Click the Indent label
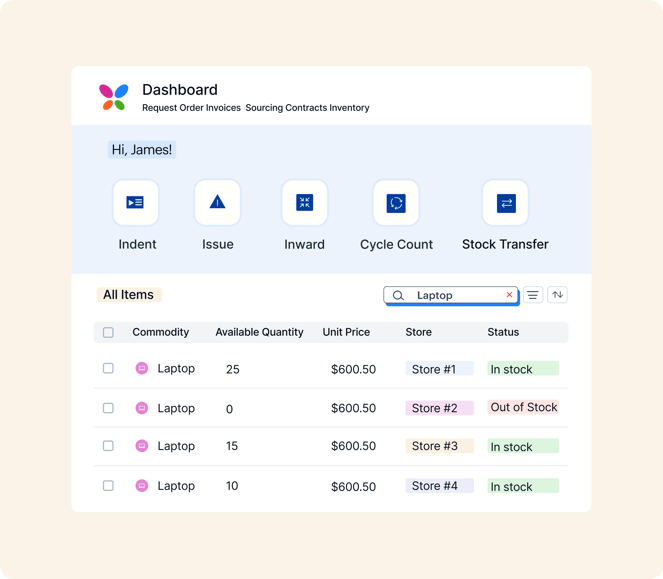Screen dimensions: 663x579 (x=137, y=244)
